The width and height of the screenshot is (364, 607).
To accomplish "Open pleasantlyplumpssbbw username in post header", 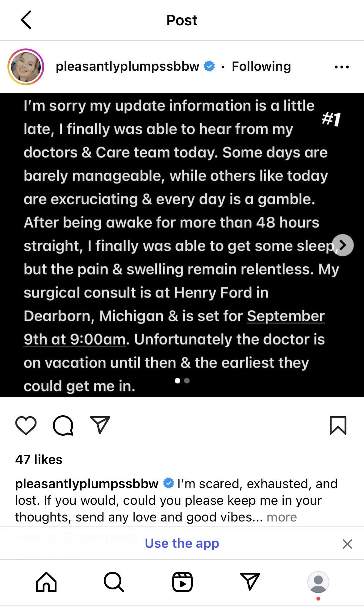I will (x=128, y=66).
